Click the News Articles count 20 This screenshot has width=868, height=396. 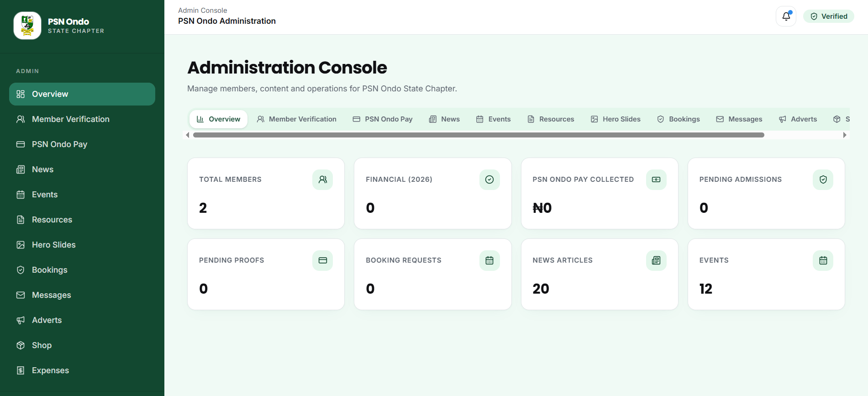541,289
